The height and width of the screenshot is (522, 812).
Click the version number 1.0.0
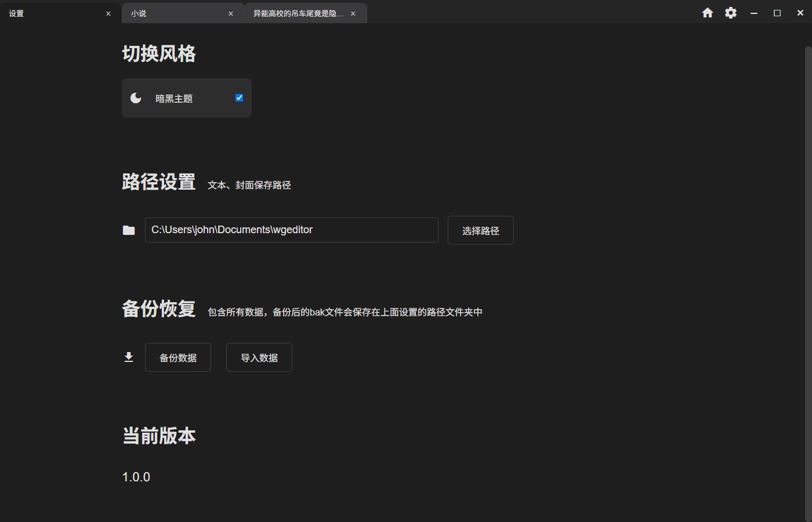click(136, 477)
